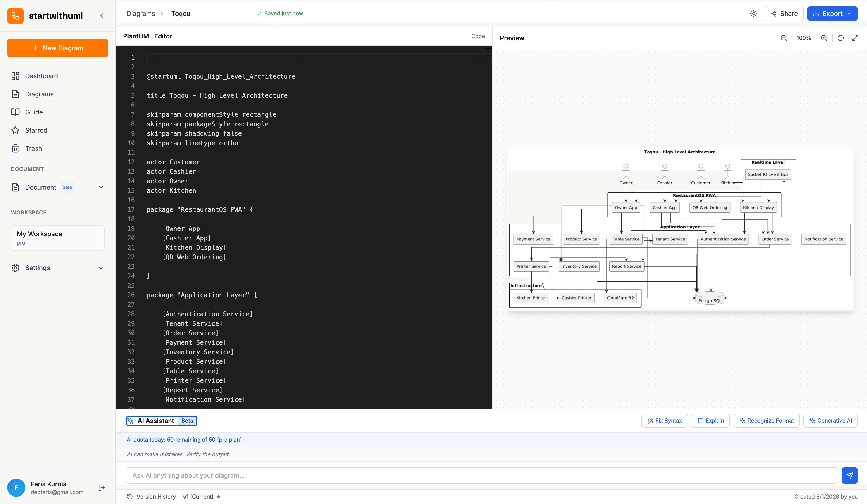Click the Order Service box in preview
867x504 pixels.
point(775,239)
